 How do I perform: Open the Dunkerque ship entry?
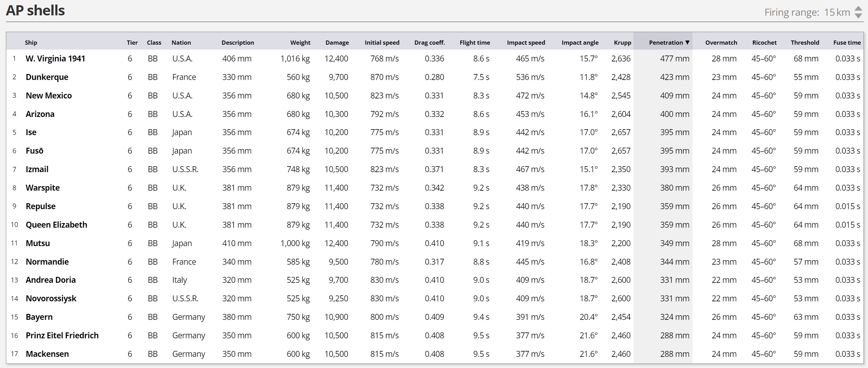47,77
